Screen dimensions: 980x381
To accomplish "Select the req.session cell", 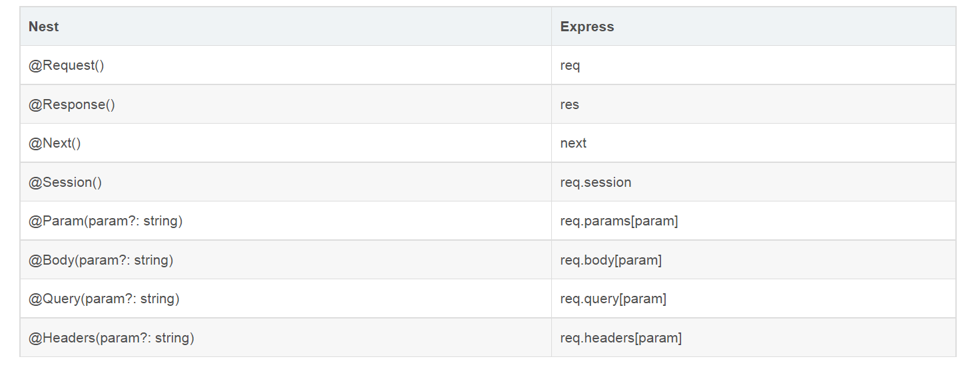I will click(x=595, y=182).
